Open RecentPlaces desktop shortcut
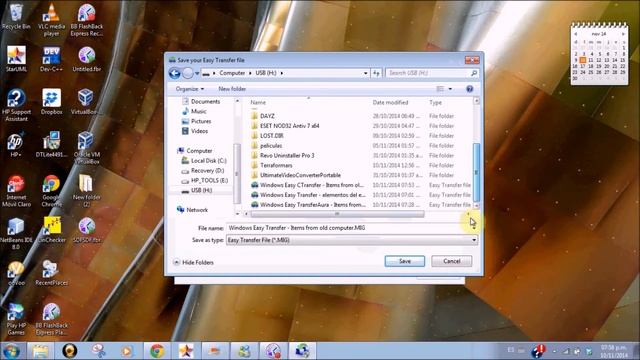 click(51, 273)
